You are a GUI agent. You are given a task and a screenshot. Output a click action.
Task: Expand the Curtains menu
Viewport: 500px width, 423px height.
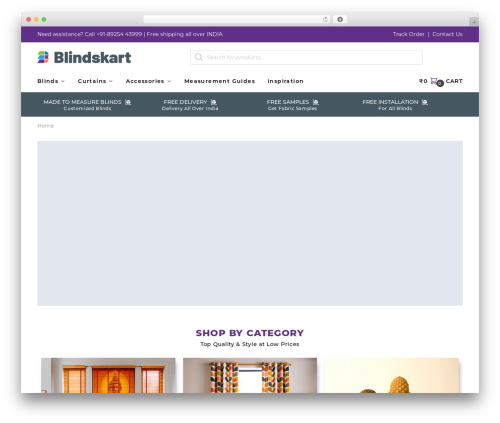coord(95,81)
